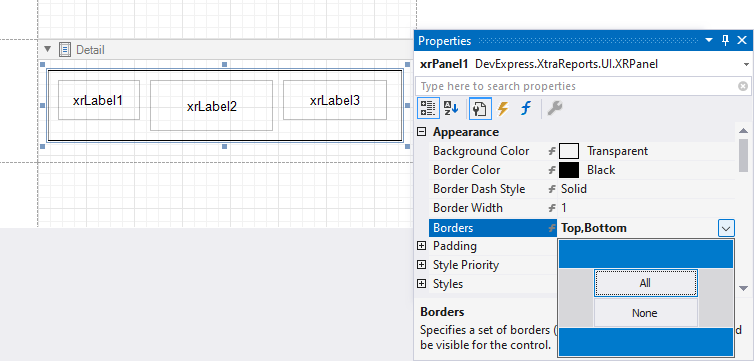The height and width of the screenshot is (361, 754).
Task: Click expression marker beside Border Color
Action: point(552,170)
